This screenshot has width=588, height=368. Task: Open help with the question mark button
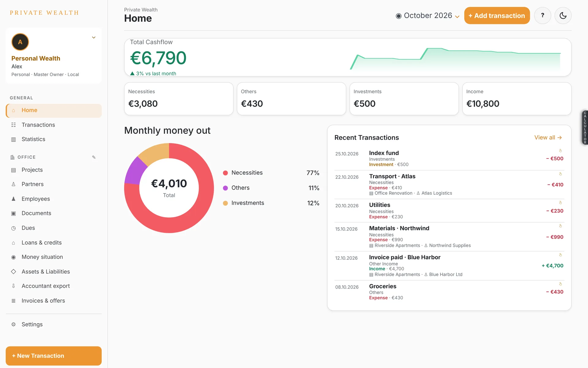[x=542, y=16]
